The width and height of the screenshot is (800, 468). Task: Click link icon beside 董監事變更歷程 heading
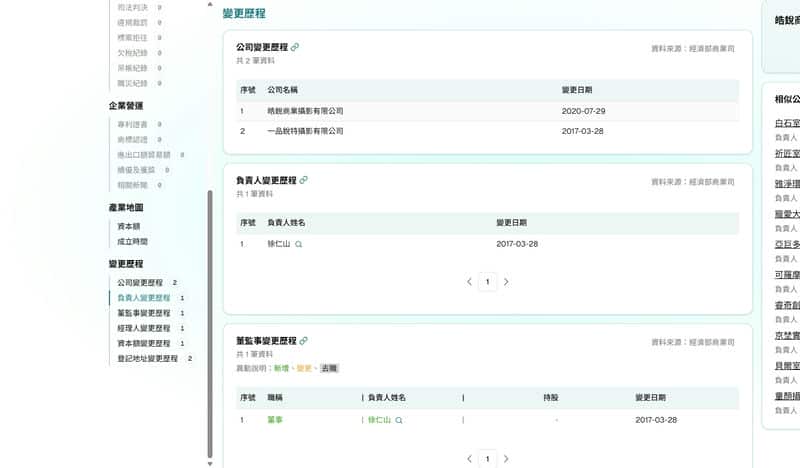click(x=304, y=341)
